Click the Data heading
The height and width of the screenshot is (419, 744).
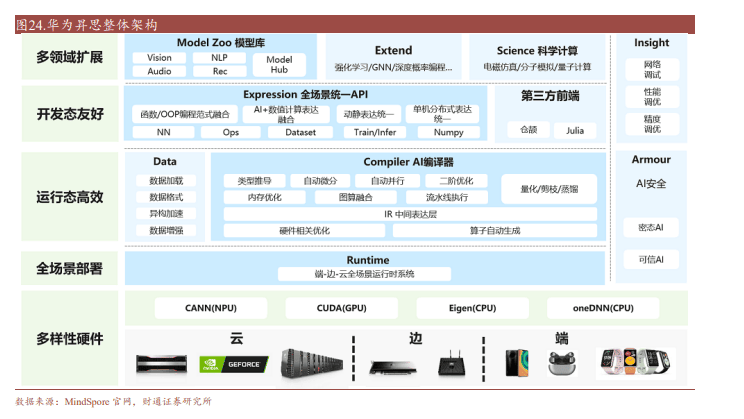[x=165, y=162]
